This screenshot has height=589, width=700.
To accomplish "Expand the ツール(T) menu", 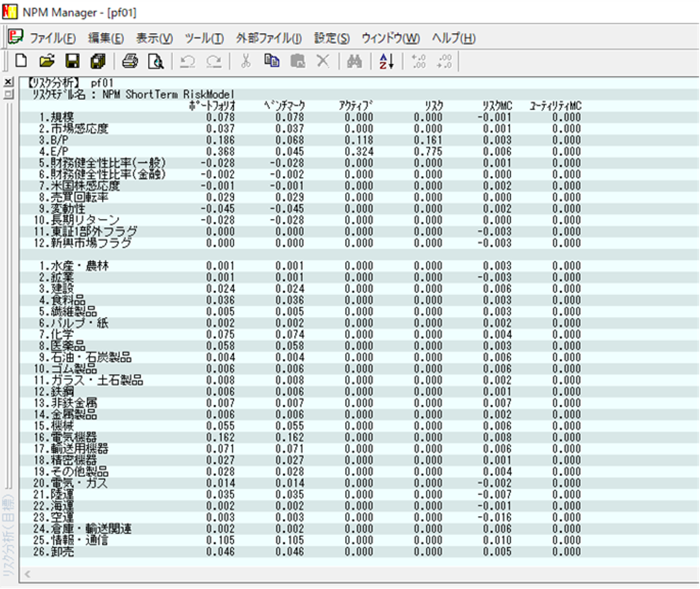I will (204, 38).
